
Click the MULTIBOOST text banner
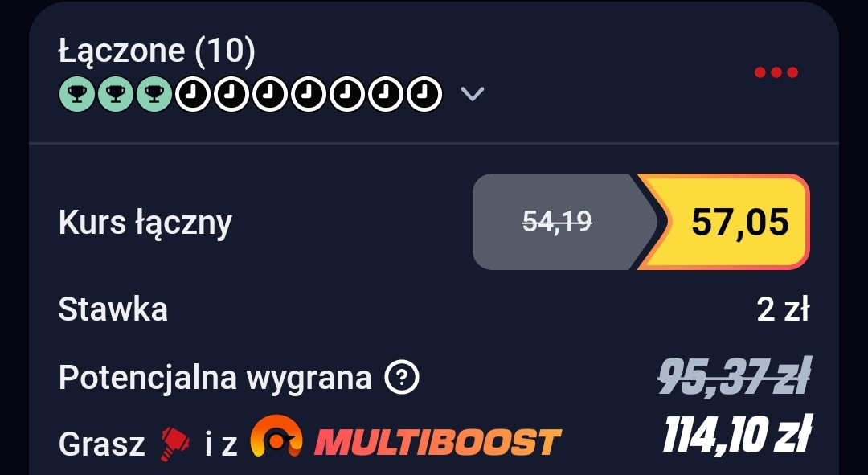click(x=438, y=442)
